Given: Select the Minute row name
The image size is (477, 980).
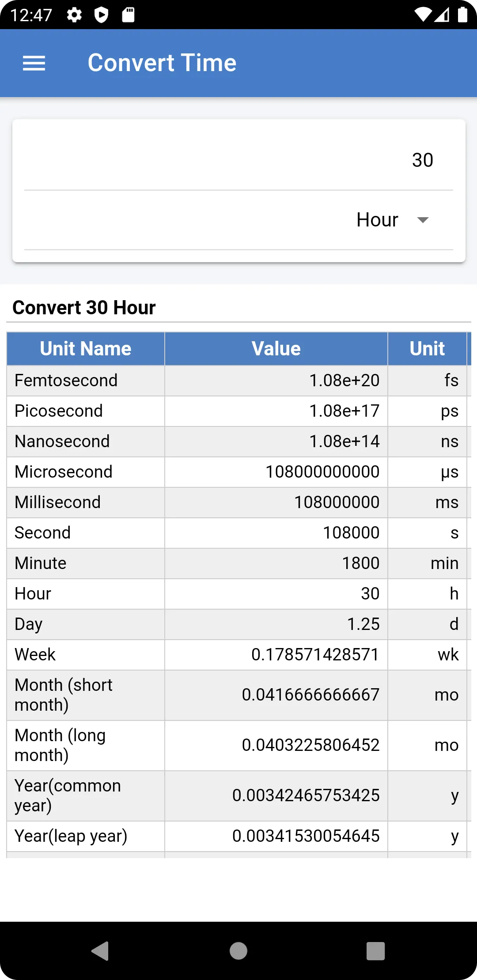Looking at the screenshot, I should (x=41, y=563).
